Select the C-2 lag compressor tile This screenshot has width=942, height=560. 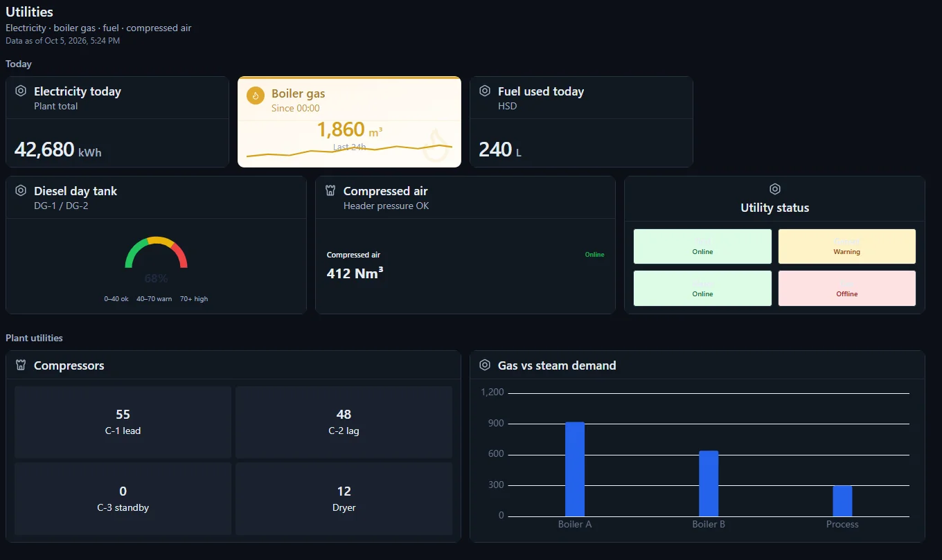coord(344,422)
